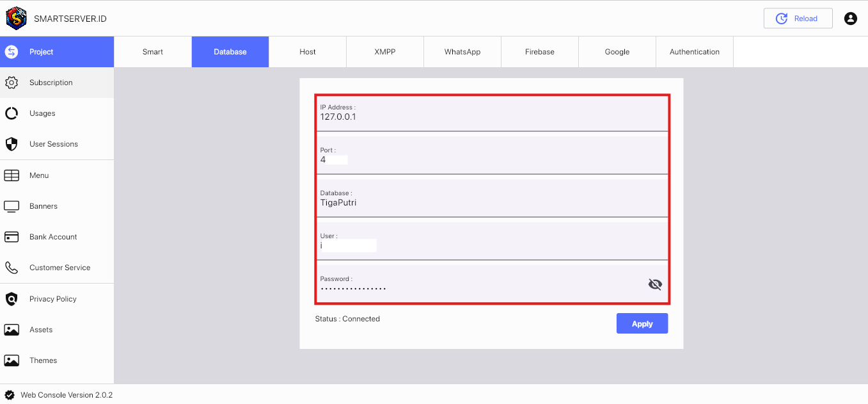Screen dimensions: 868x404
Task: Click the Assets image icon
Action: coord(12,329)
